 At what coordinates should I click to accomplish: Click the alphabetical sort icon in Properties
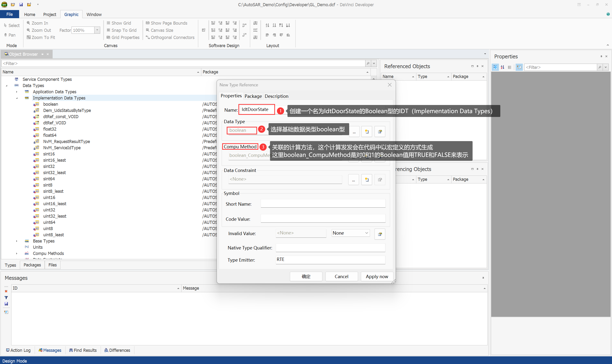[x=502, y=67]
